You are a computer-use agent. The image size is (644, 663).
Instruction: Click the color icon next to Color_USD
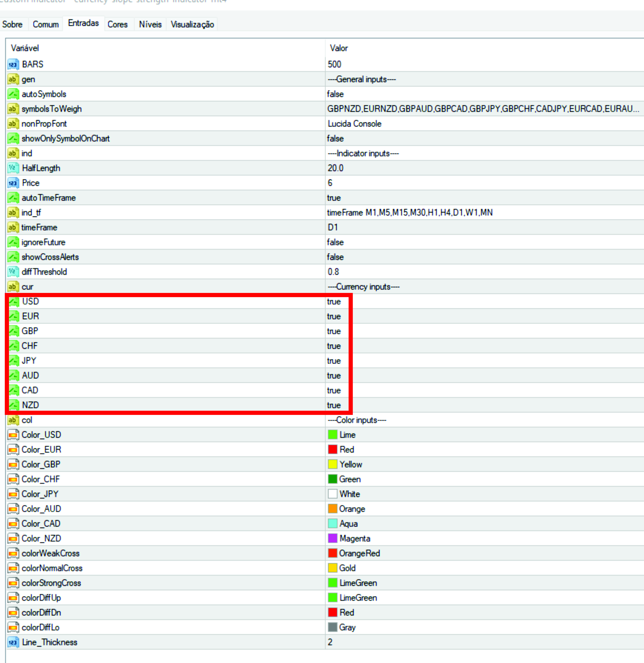click(13, 435)
